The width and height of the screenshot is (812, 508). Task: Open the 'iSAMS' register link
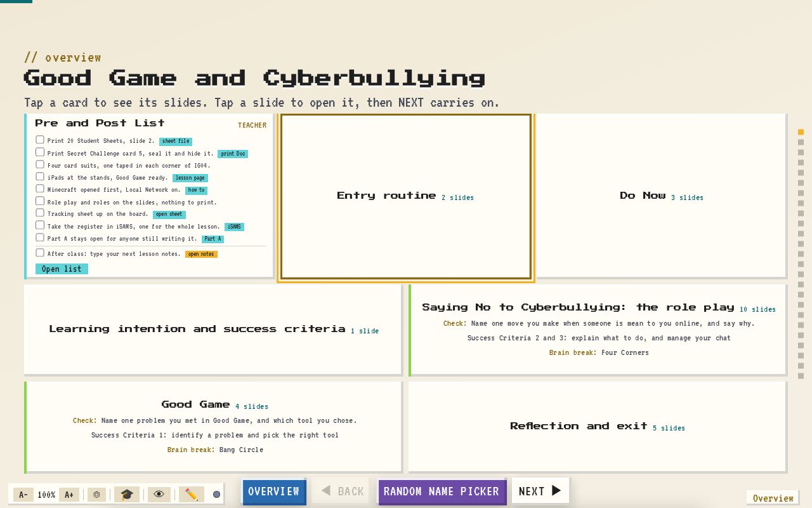235,227
